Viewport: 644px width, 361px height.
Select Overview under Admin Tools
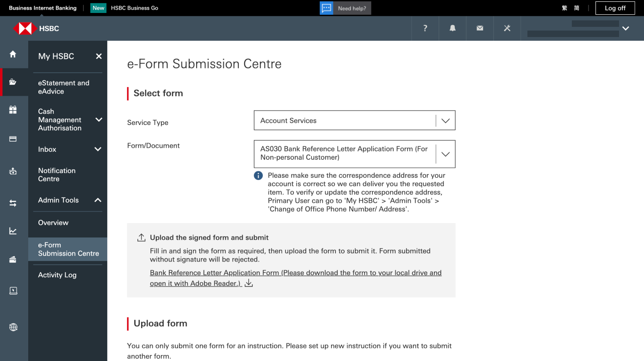coord(53,222)
